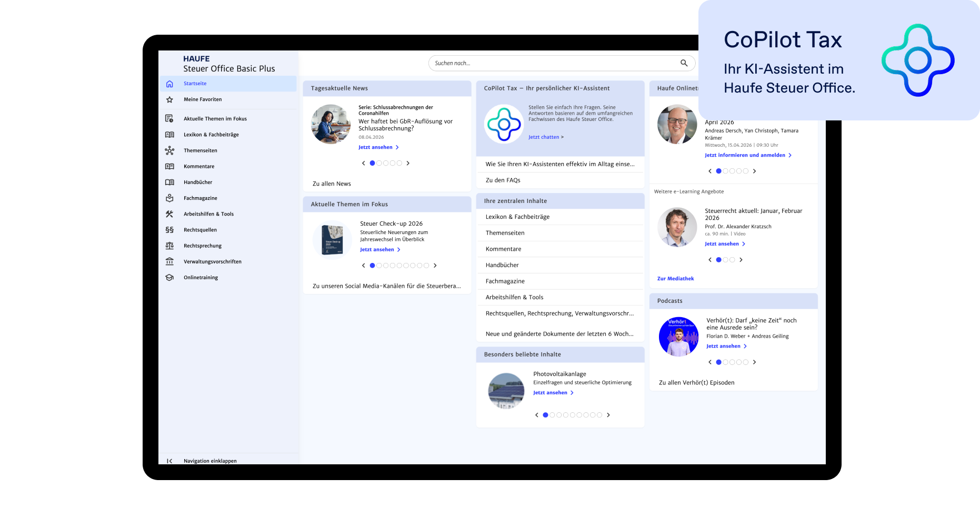Viewport: 980px width, 529px height.
Task: Click into the Suchen nach search field
Action: tap(553, 63)
